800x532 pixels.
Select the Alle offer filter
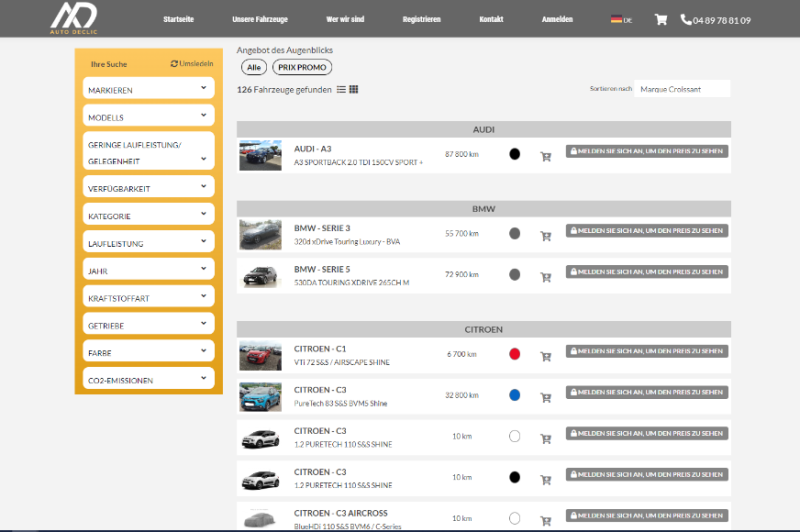(253, 67)
